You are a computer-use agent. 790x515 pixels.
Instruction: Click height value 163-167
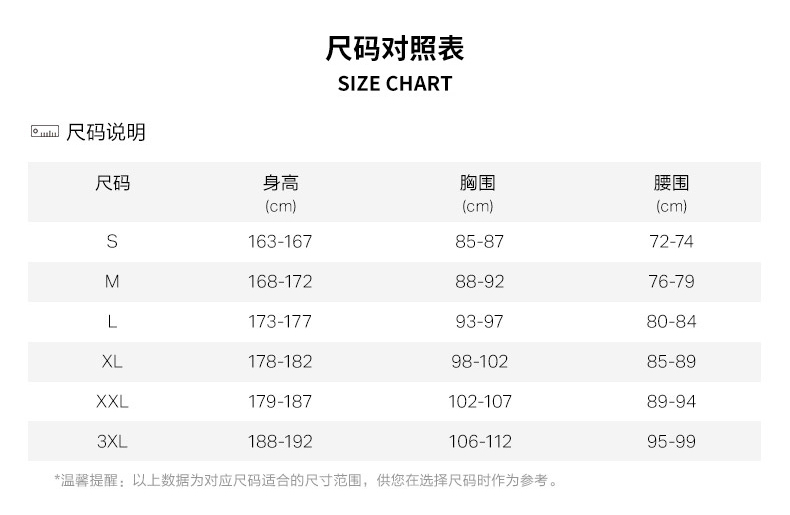click(x=280, y=242)
